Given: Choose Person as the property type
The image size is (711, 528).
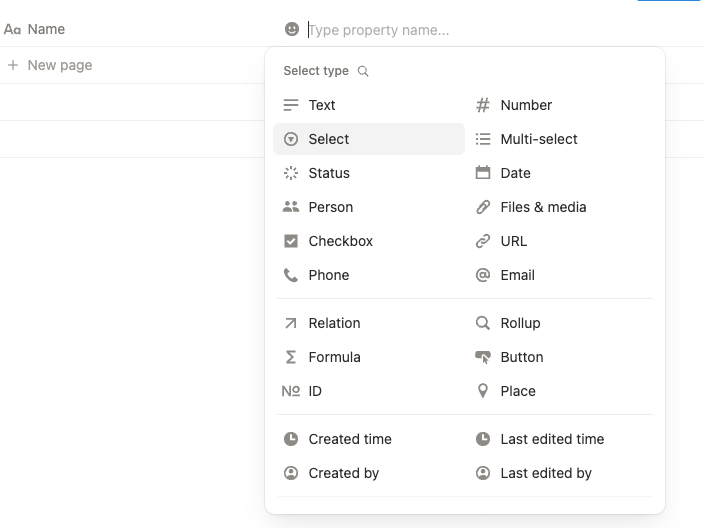Looking at the screenshot, I should [330, 207].
